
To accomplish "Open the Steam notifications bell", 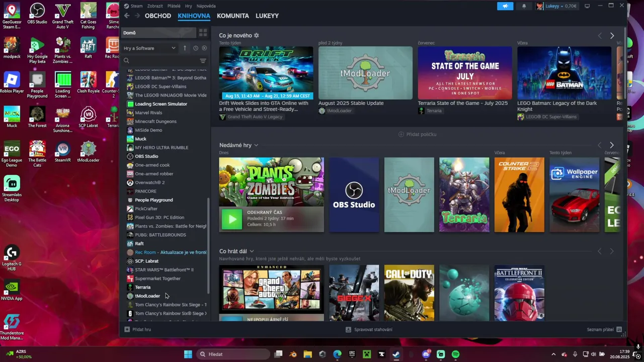I will click(524, 6).
